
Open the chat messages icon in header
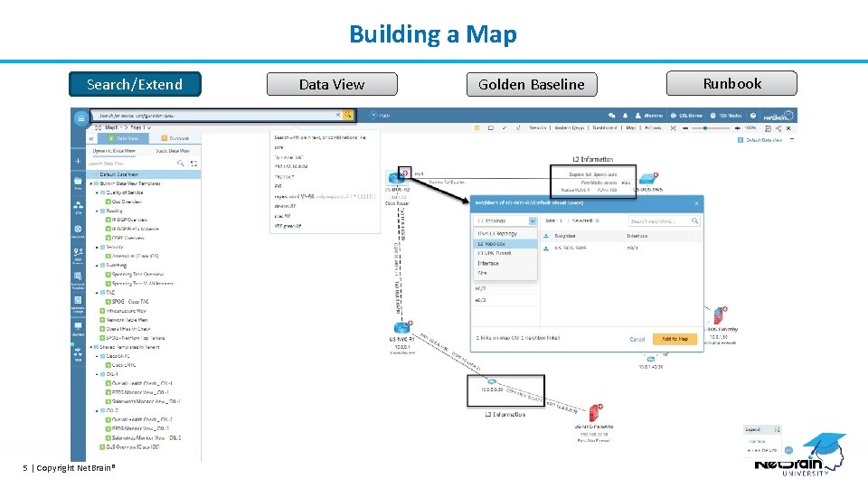612,116
